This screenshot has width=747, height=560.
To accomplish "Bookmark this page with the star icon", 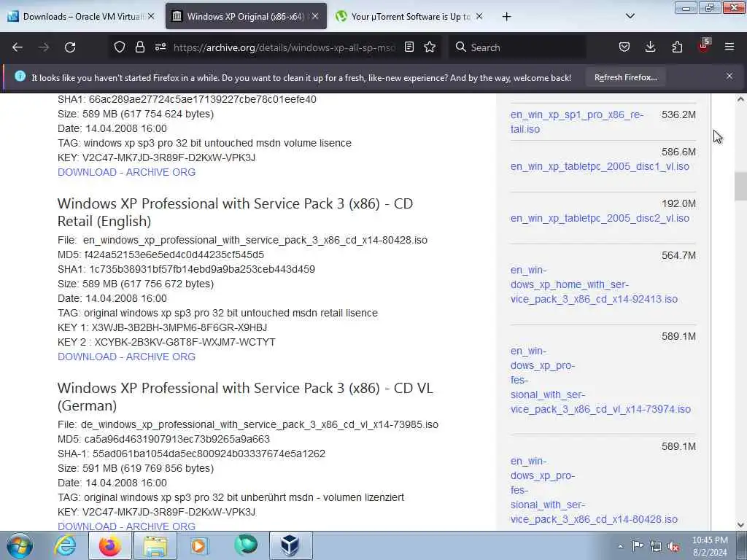I will point(430,47).
